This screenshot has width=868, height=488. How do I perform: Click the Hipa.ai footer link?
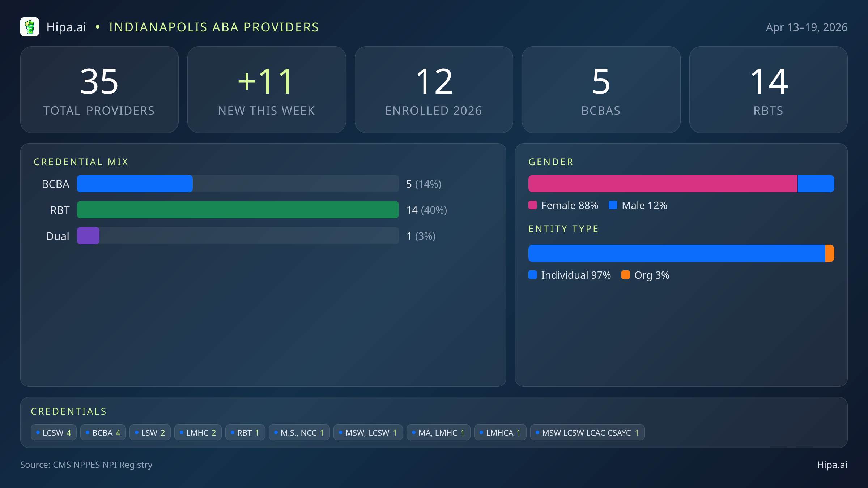833,465
